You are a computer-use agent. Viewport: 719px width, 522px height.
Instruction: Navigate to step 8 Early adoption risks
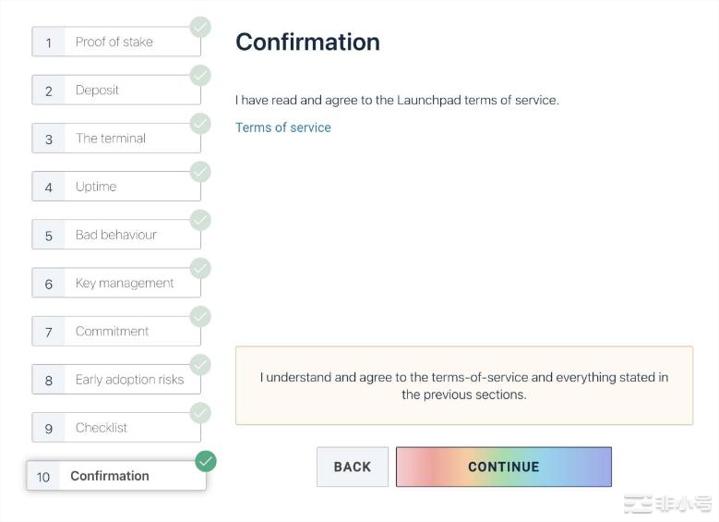pyautogui.click(x=115, y=379)
